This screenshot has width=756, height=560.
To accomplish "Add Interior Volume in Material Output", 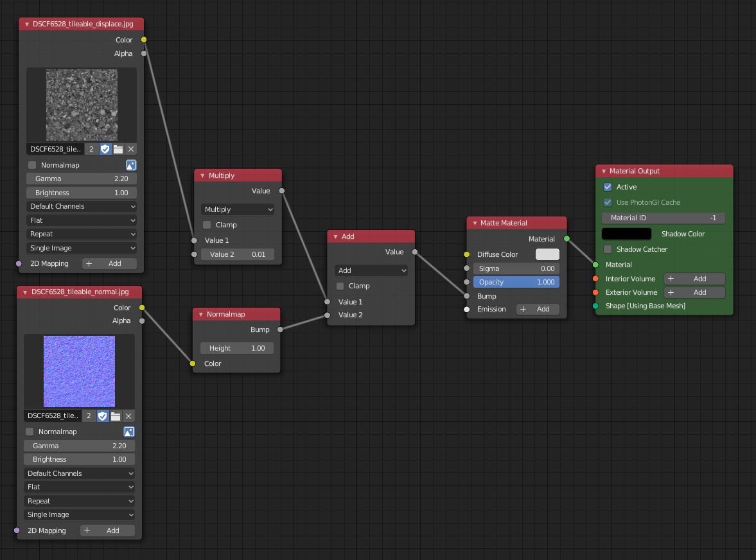I will tap(694, 279).
